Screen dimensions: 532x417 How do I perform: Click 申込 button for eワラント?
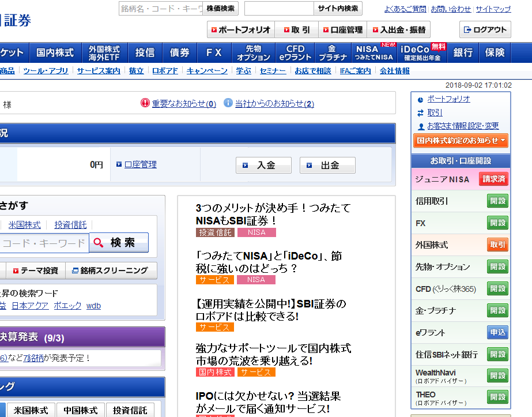pos(497,332)
